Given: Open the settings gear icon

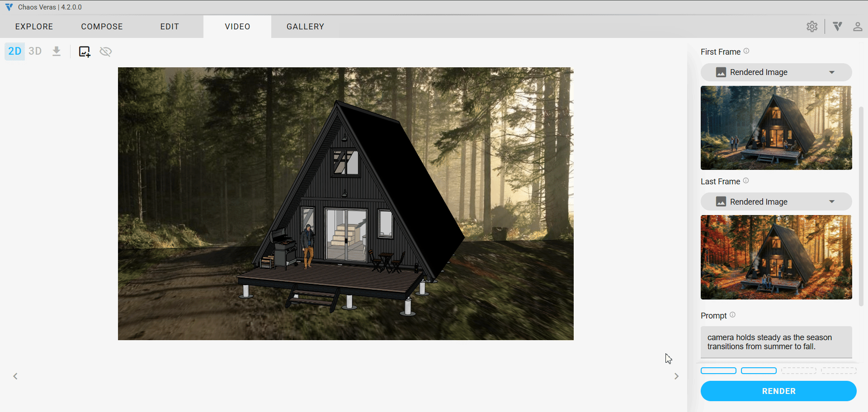Looking at the screenshot, I should 812,27.
